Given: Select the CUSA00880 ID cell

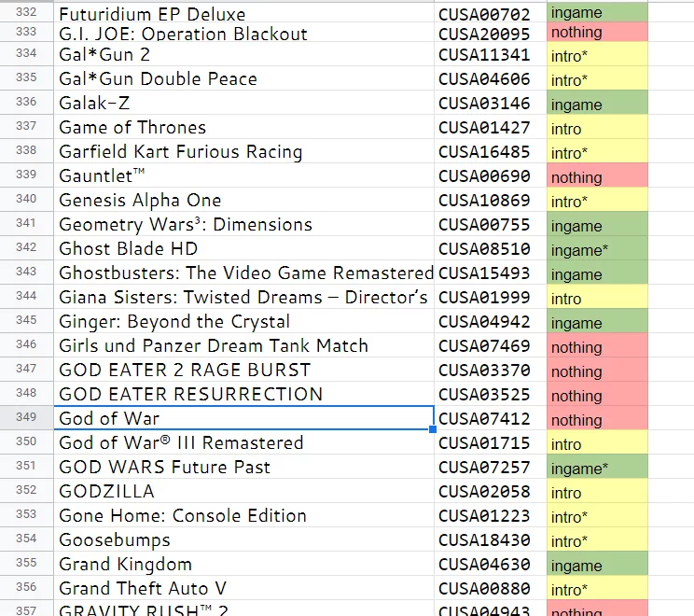Looking at the screenshot, I should point(491,588).
